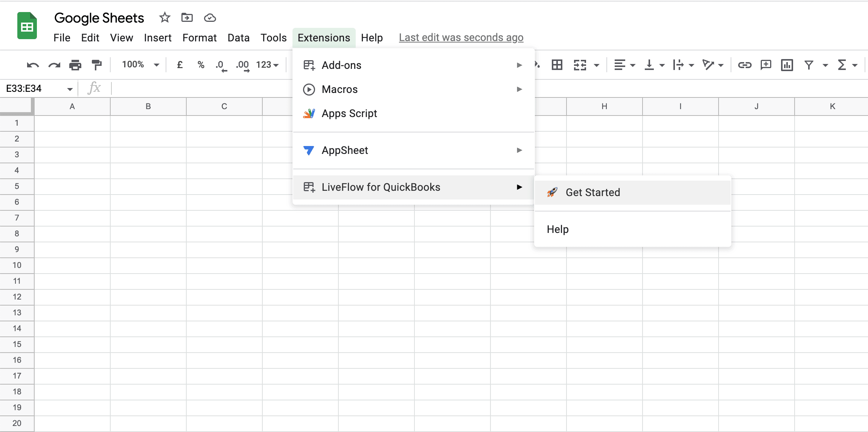Select column A header
Screen dimensions: 868x432
tap(72, 106)
